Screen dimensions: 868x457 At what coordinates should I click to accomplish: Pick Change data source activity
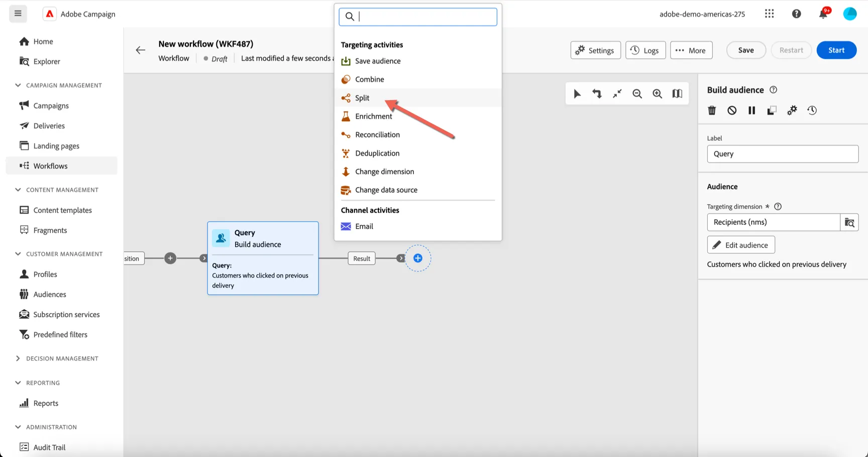(x=418, y=190)
